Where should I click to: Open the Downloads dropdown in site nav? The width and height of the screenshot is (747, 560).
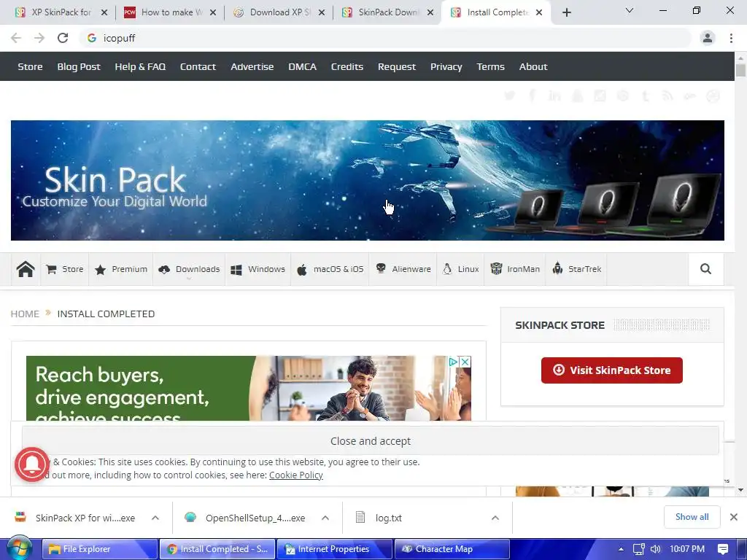[189, 270]
